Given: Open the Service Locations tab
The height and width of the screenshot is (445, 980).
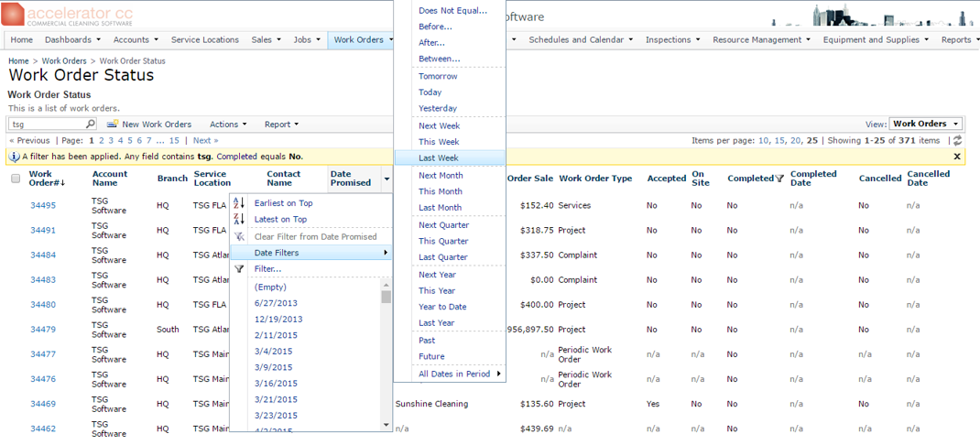Looking at the screenshot, I should tap(205, 39).
